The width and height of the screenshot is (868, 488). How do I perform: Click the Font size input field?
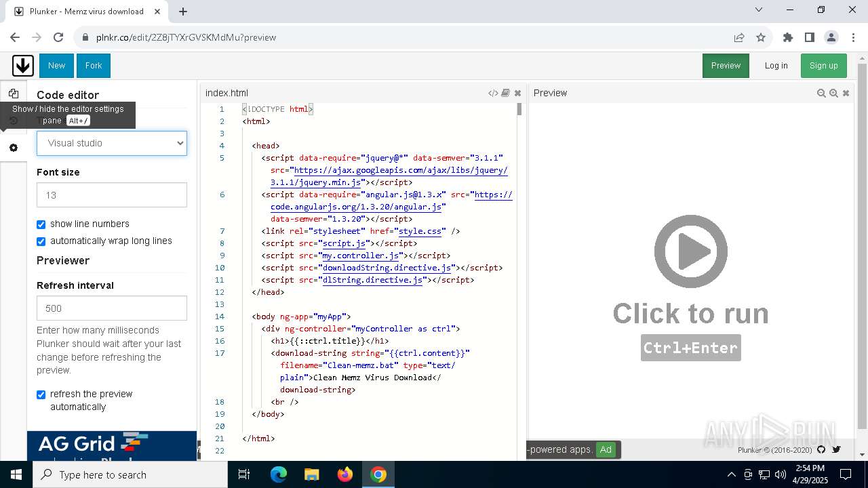[x=112, y=195]
